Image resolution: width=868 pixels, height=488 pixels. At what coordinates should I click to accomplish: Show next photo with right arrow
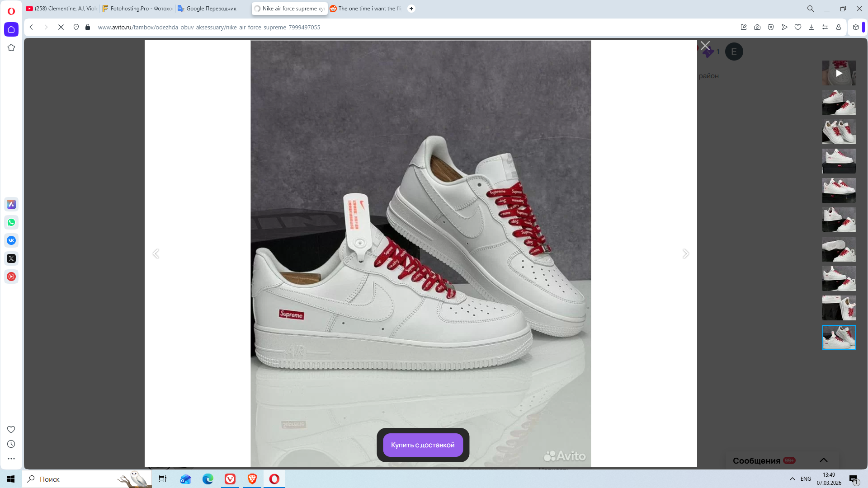tap(686, 253)
